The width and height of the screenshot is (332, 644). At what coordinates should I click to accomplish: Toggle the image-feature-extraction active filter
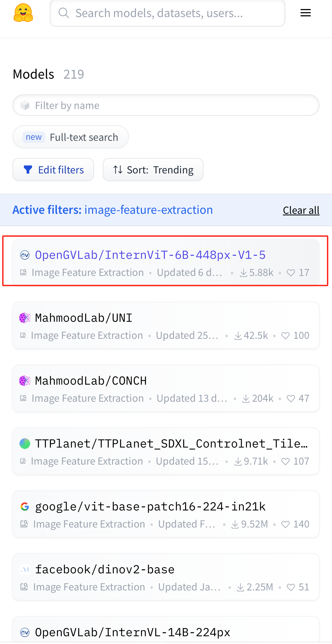[x=148, y=210]
